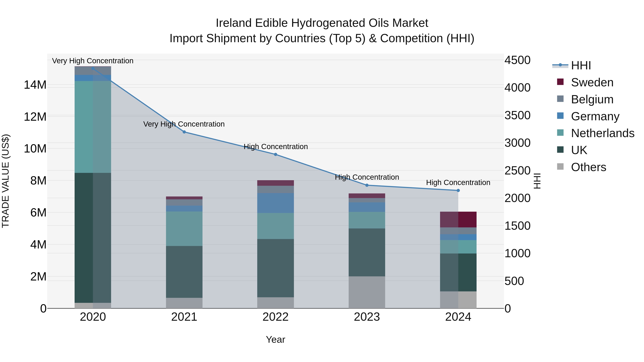The image size is (644, 362).
Task: Click the 14M trade value axis label
Action: 35,85
